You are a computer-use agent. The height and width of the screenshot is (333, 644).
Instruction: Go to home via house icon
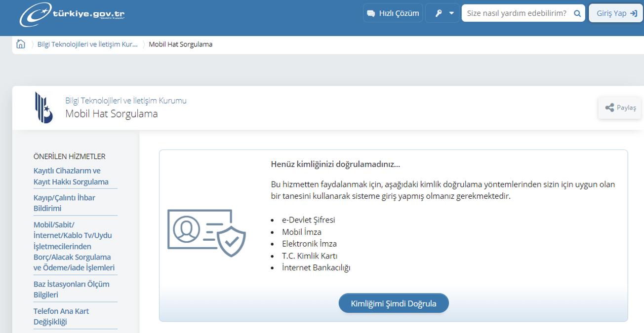(21, 44)
